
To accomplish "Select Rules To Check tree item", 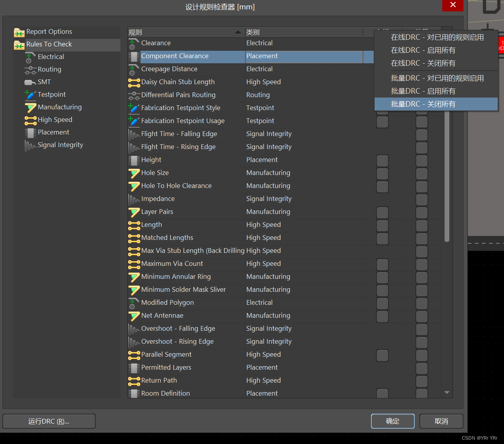I will pos(49,44).
